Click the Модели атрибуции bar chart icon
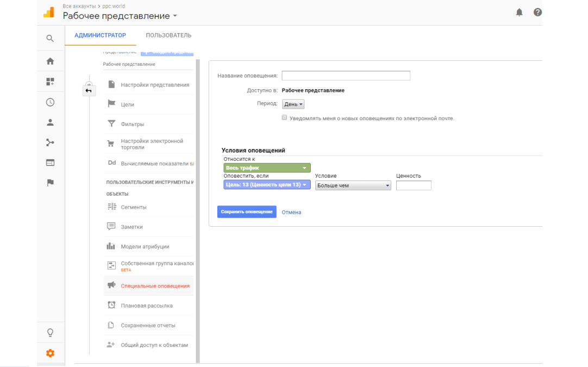 (x=111, y=246)
